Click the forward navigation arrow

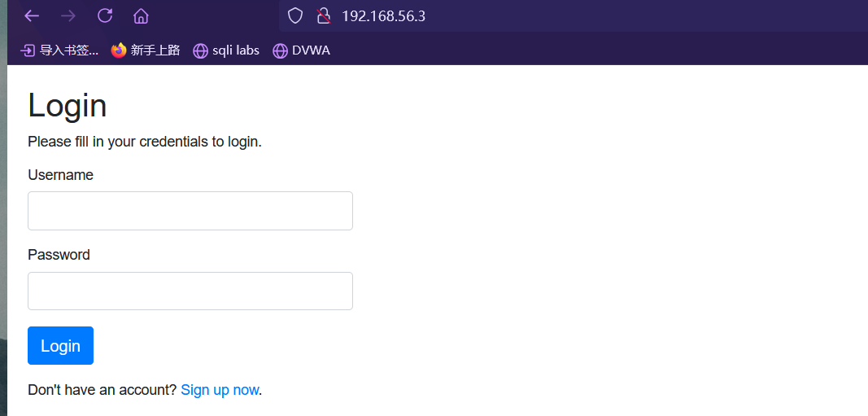pyautogui.click(x=68, y=15)
